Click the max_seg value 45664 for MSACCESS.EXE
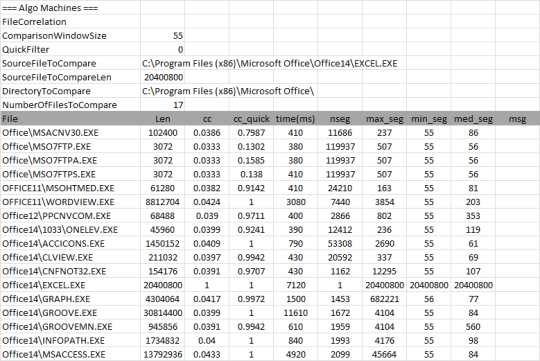The width and height of the screenshot is (540, 361). [x=384, y=354]
